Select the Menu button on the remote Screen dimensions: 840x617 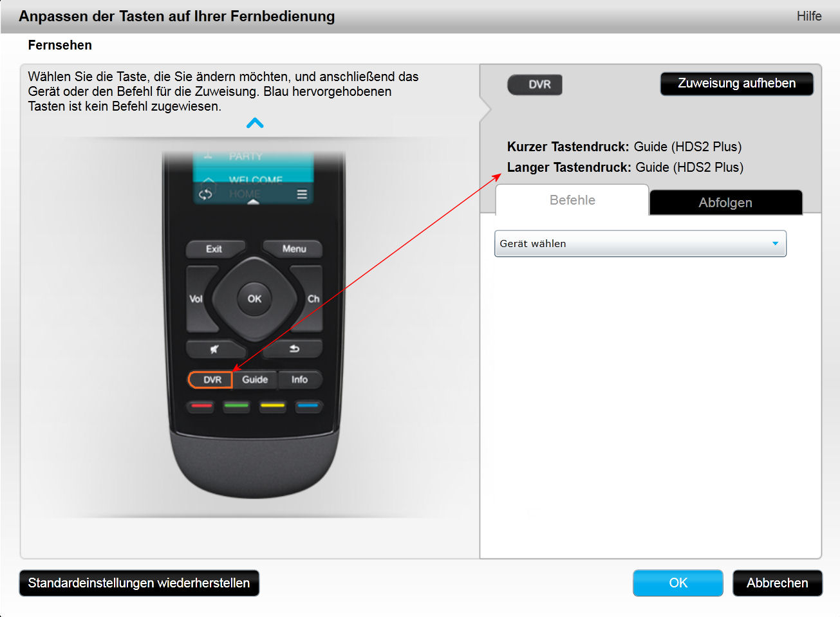[294, 249]
